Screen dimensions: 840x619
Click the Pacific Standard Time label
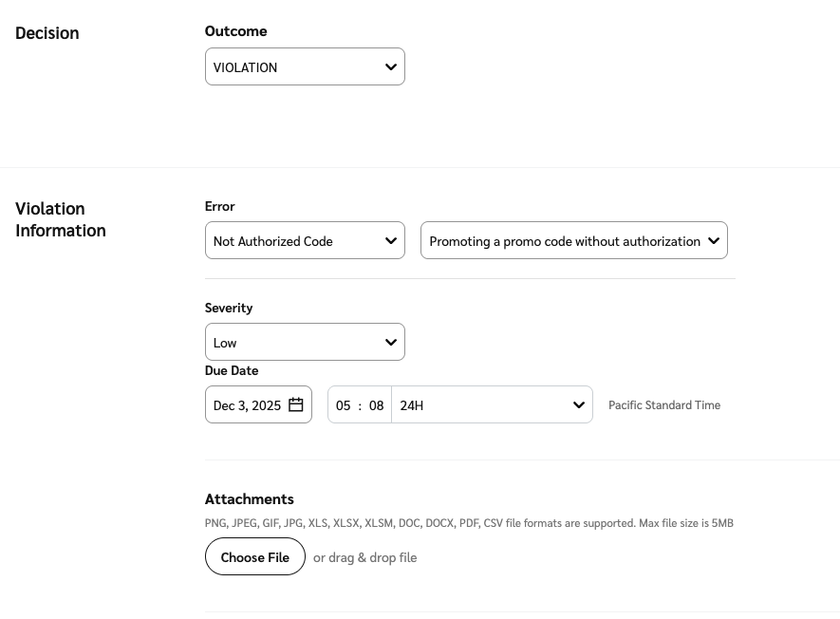coord(664,405)
